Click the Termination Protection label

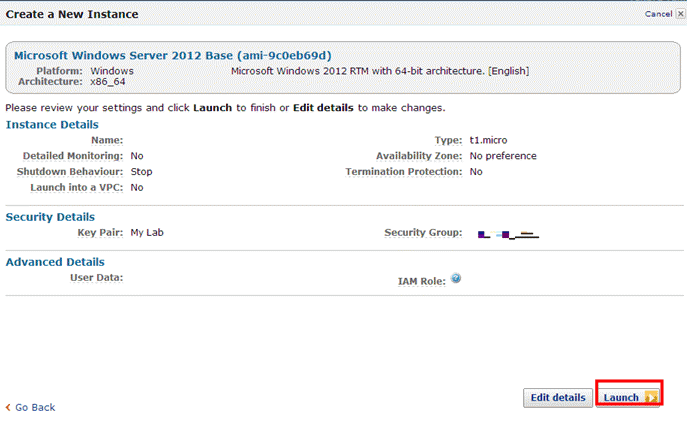click(x=404, y=172)
